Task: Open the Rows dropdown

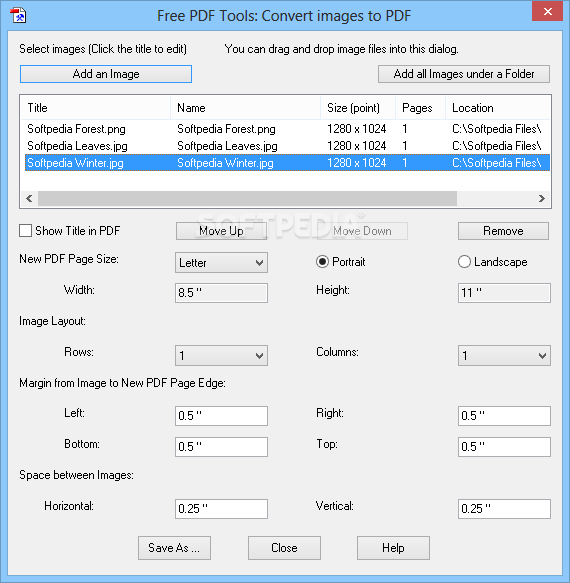Action: (x=221, y=355)
